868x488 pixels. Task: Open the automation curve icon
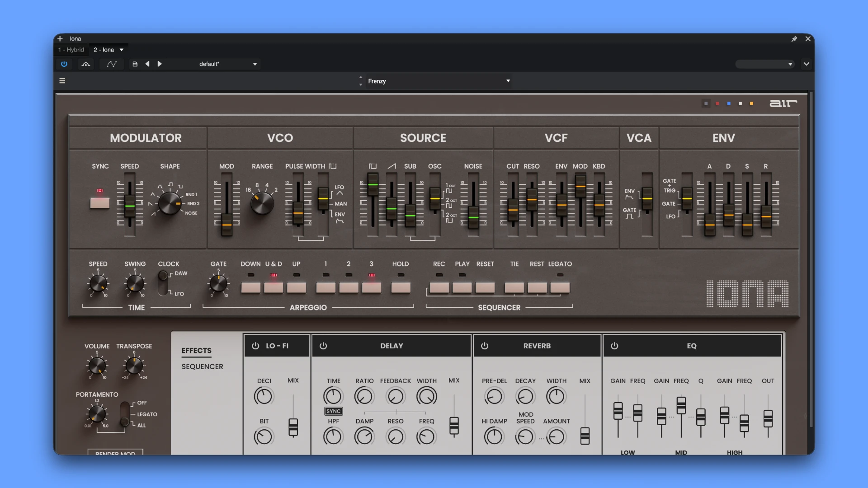click(x=112, y=64)
